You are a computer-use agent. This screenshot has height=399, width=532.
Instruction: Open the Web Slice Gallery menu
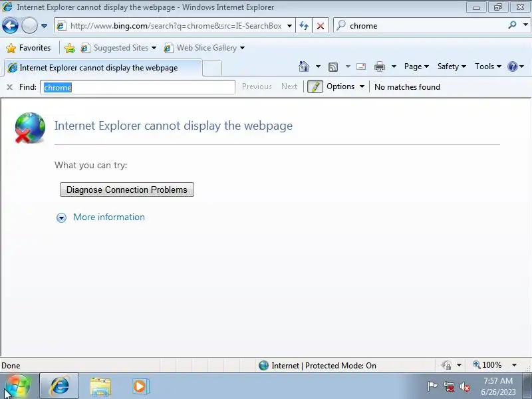[x=204, y=48]
